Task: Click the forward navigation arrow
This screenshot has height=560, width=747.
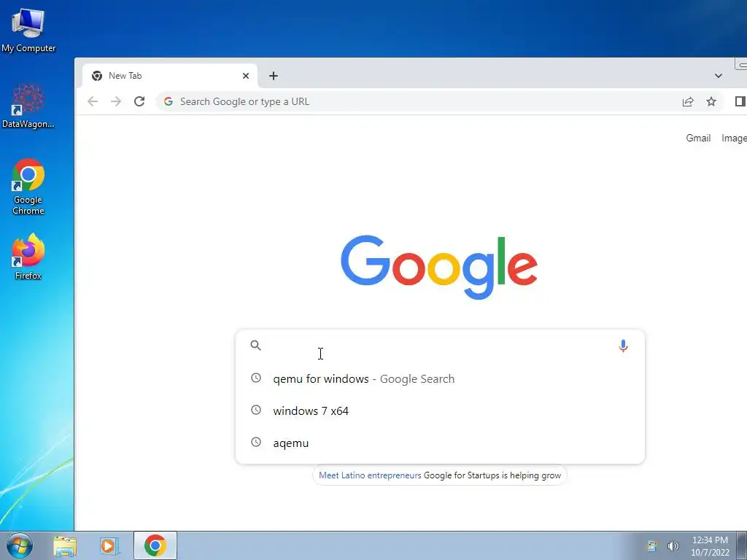Action: [116, 101]
